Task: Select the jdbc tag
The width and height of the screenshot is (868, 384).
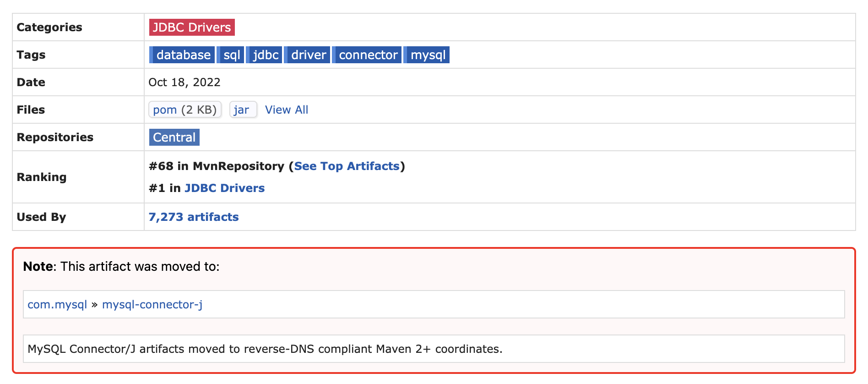Action: (x=264, y=55)
